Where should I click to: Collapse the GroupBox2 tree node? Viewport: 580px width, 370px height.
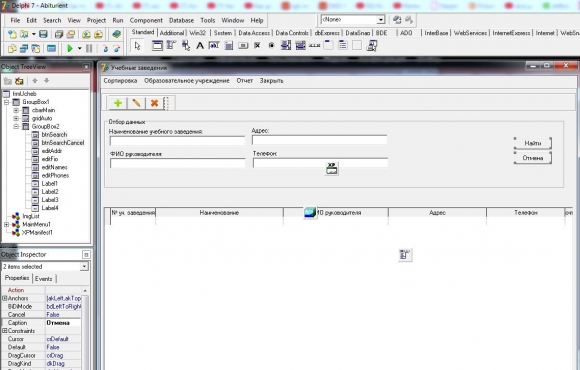(16, 127)
